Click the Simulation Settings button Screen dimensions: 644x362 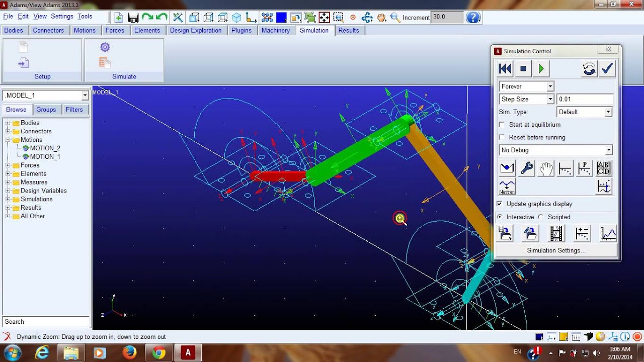pos(555,250)
